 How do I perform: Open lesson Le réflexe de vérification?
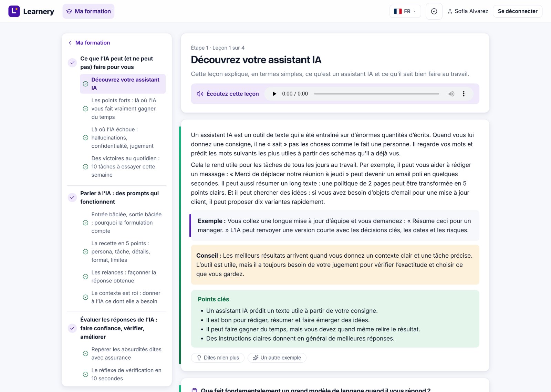coord(123,374)
